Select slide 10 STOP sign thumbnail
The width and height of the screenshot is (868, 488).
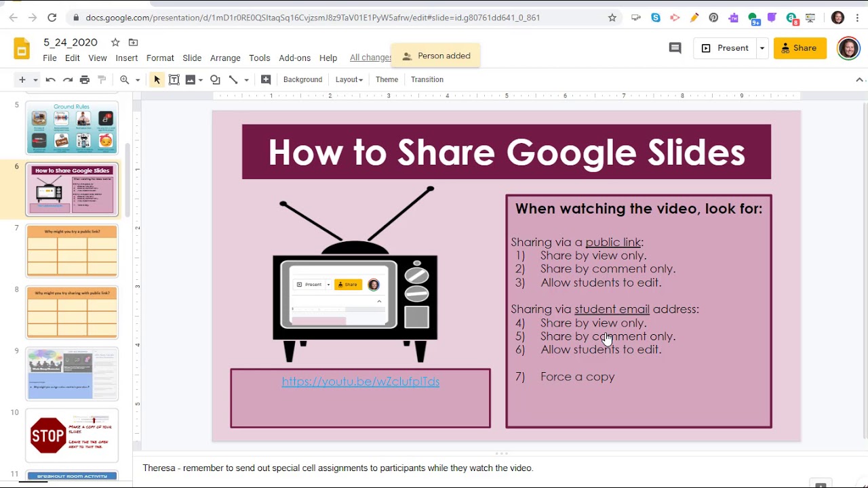click(x=72, y=435)
